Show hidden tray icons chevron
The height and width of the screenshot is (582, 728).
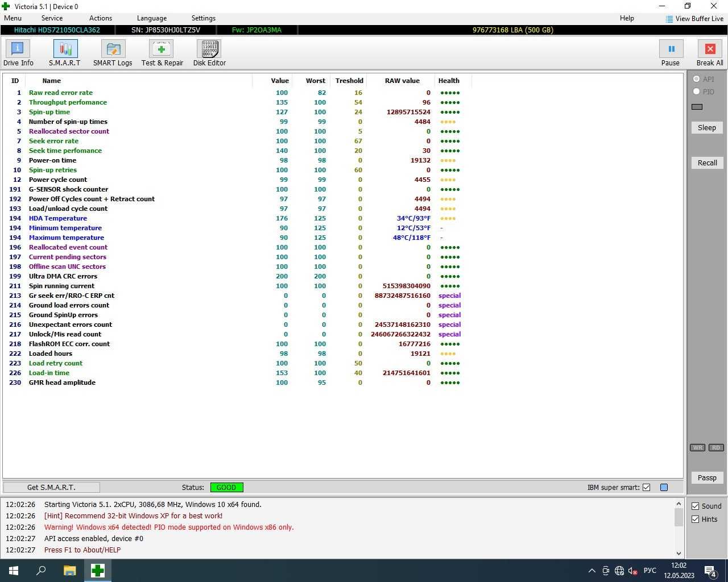(591, 571)
